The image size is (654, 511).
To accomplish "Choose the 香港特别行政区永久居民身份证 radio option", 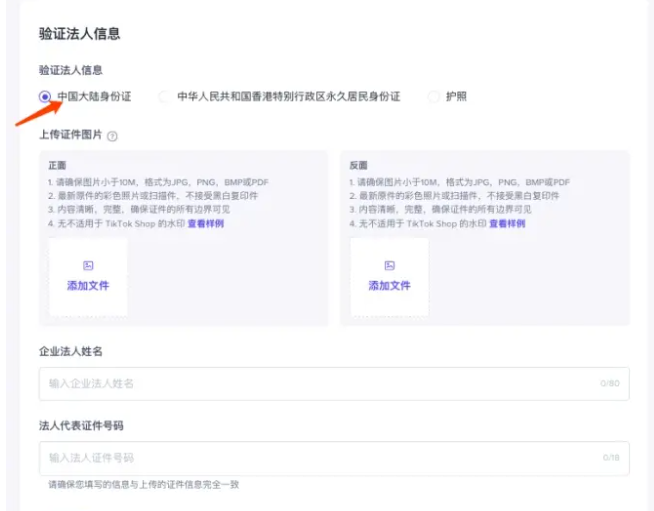I will tap(164, 97).
